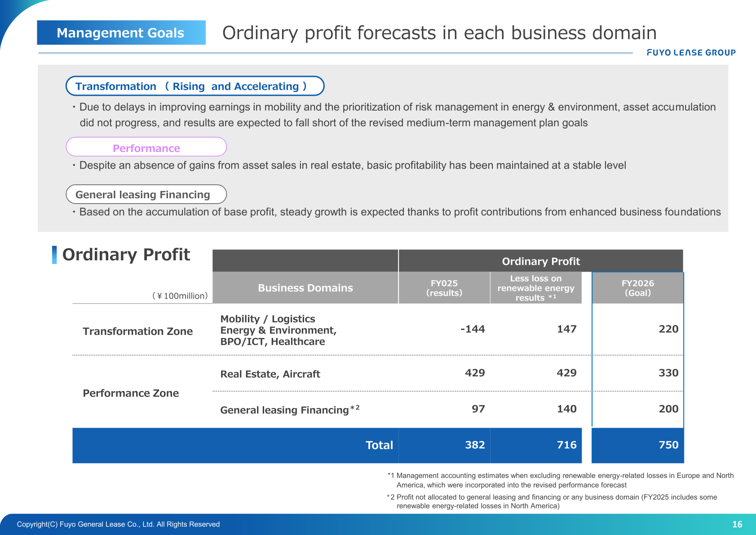The width and height of the screenshot is (756, 535).
Task: Click the '200' goal value cell
Action: point(668,409)
